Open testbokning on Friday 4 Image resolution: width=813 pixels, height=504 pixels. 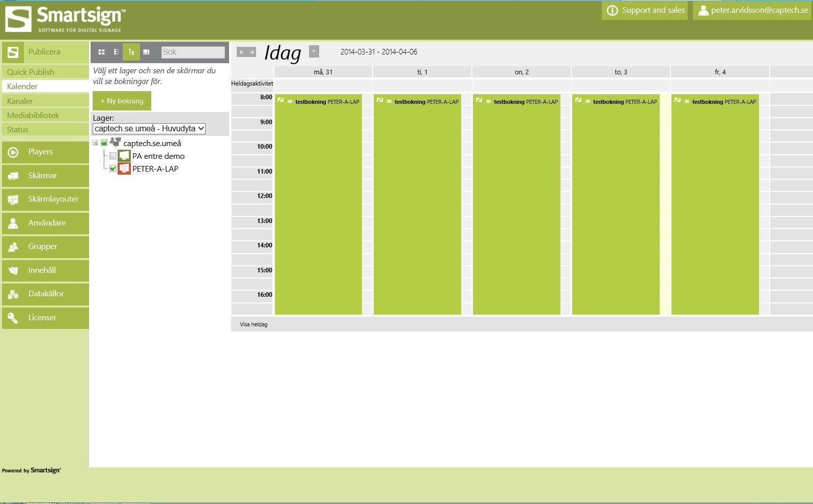click(715, 205)
